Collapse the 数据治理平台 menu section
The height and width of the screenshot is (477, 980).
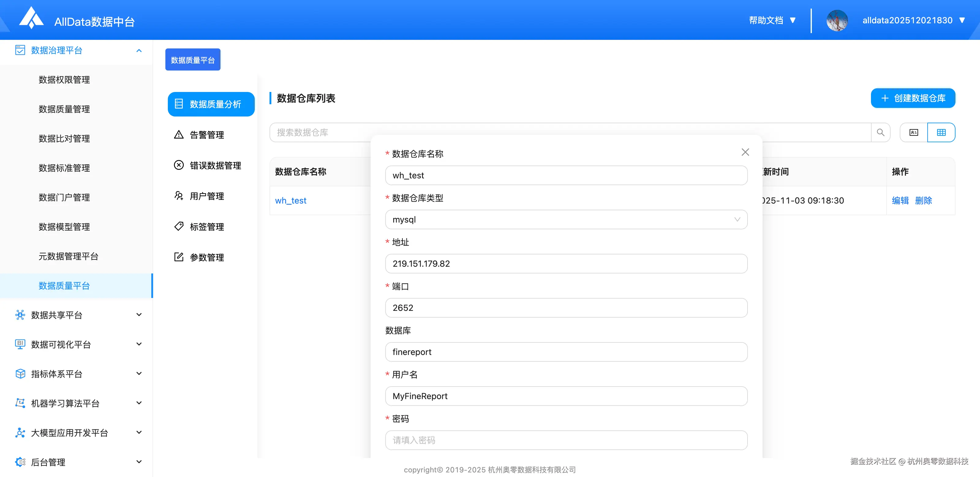[x=139, y=51]
